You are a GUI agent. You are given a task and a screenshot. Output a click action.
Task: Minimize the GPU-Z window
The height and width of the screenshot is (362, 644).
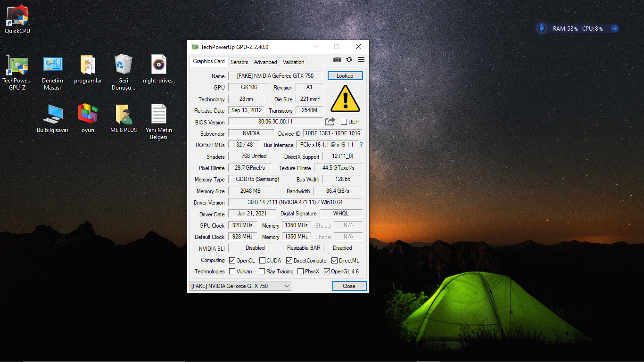click(x=316, y=47)
